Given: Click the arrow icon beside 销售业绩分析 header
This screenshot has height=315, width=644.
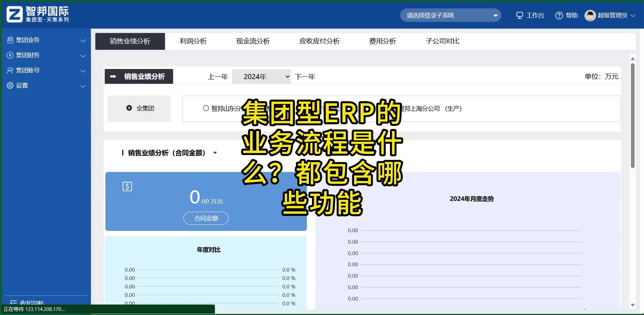Looking at the screenshot, I should coord(113,76).
